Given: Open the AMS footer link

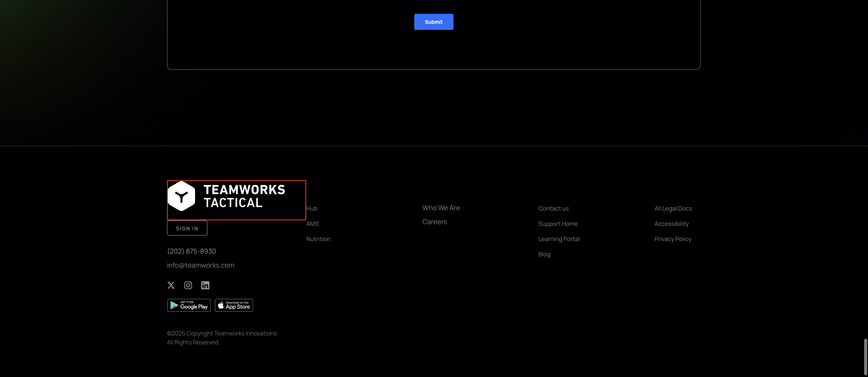Looking at the screenshot, I should coord(312,224).
